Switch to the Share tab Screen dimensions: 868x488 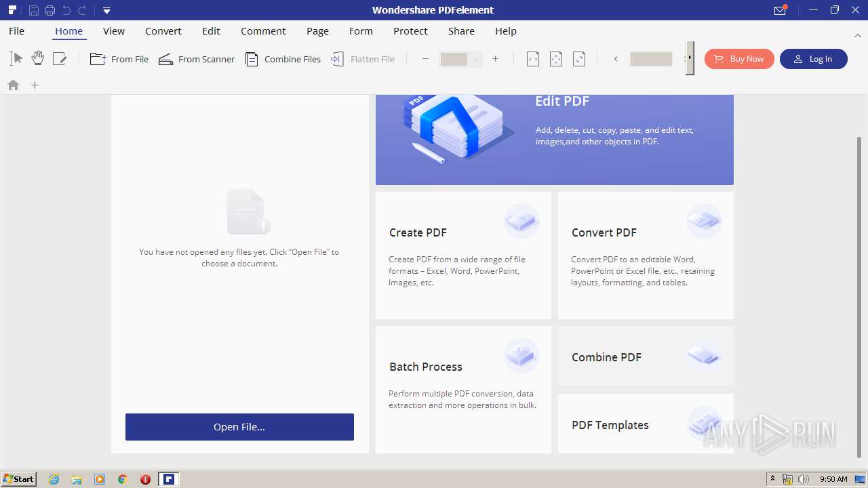[461, 31]
